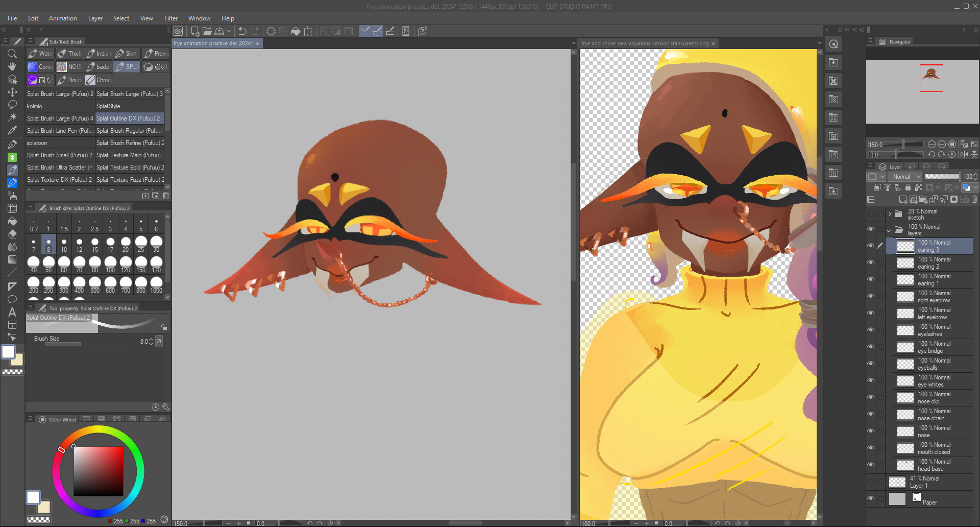Screen dimensions: 980x527
Task: Flip view horizontally in Navigator
Action: tap(964, 154)
